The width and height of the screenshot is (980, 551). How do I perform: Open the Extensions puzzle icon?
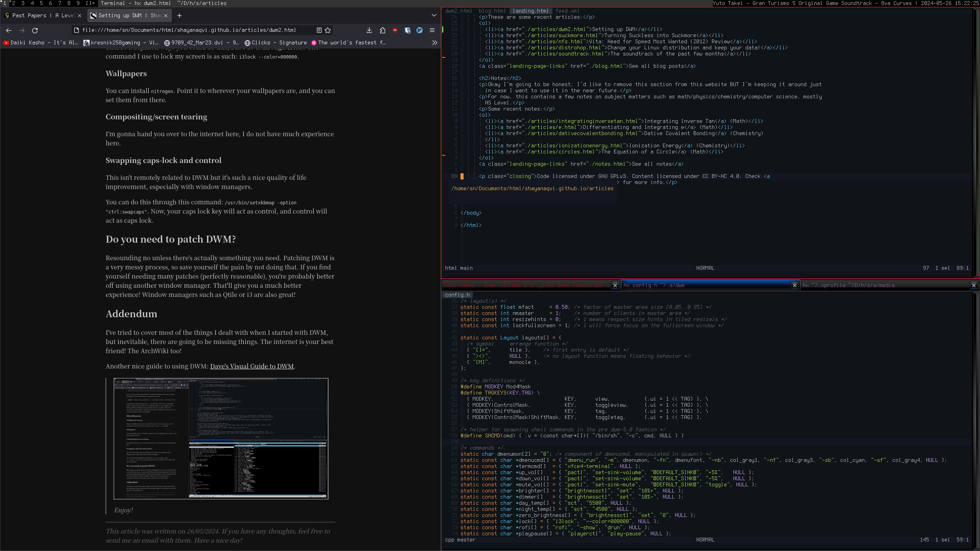click(x=382, y=30)
